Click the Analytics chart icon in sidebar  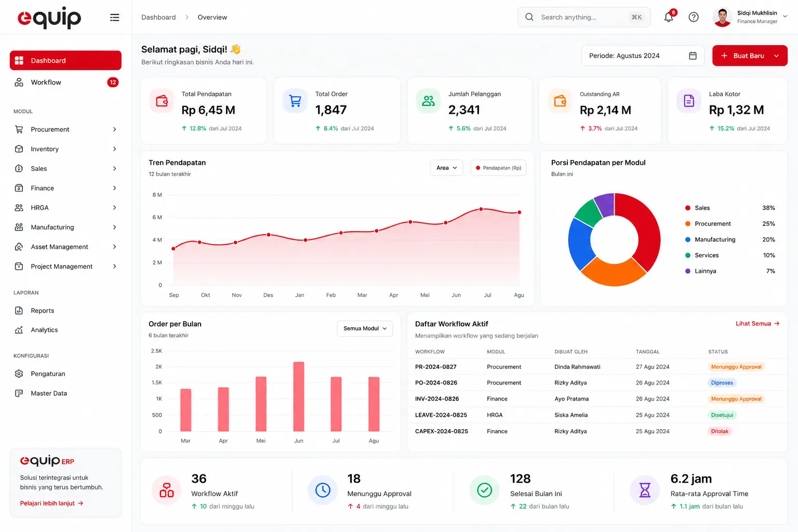click(x=19, y=330)
